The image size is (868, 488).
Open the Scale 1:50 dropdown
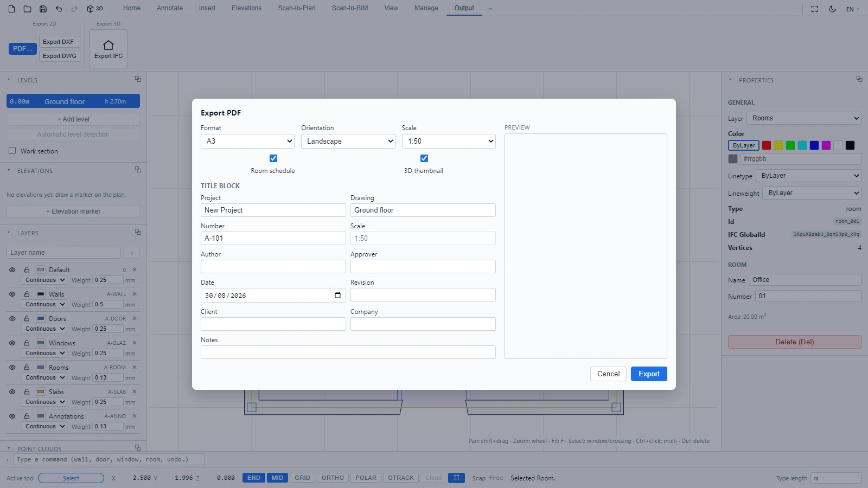point(449,141)
